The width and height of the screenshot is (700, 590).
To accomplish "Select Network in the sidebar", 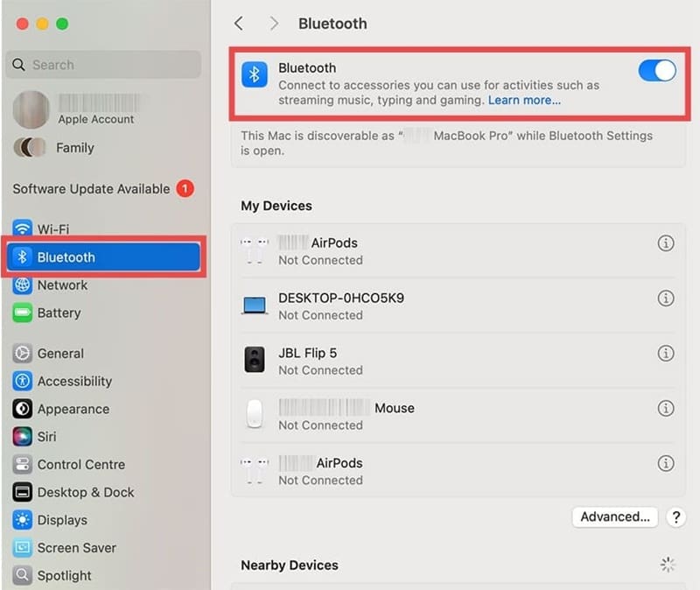I will [62, 285].
